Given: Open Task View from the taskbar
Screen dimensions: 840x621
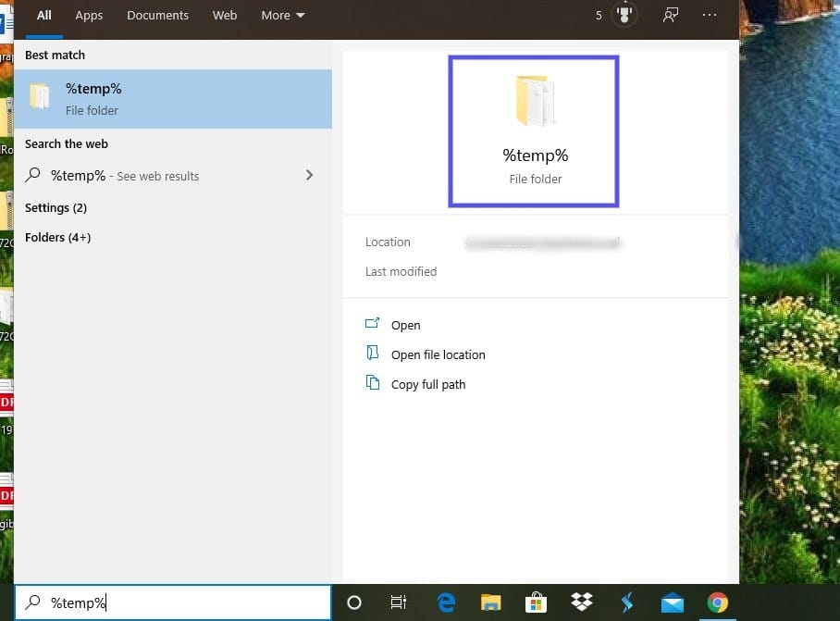Looking at the screenshot, I should click(399, 602).
